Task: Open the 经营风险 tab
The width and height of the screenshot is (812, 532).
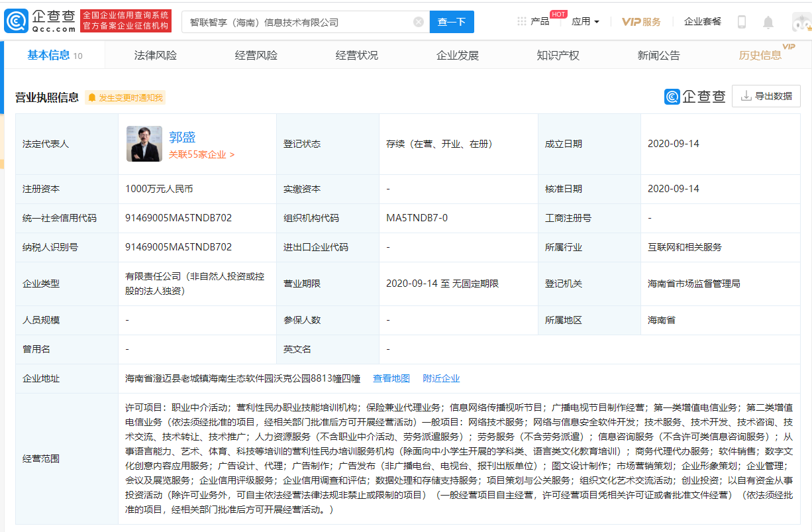Action: tap(256, 55)
